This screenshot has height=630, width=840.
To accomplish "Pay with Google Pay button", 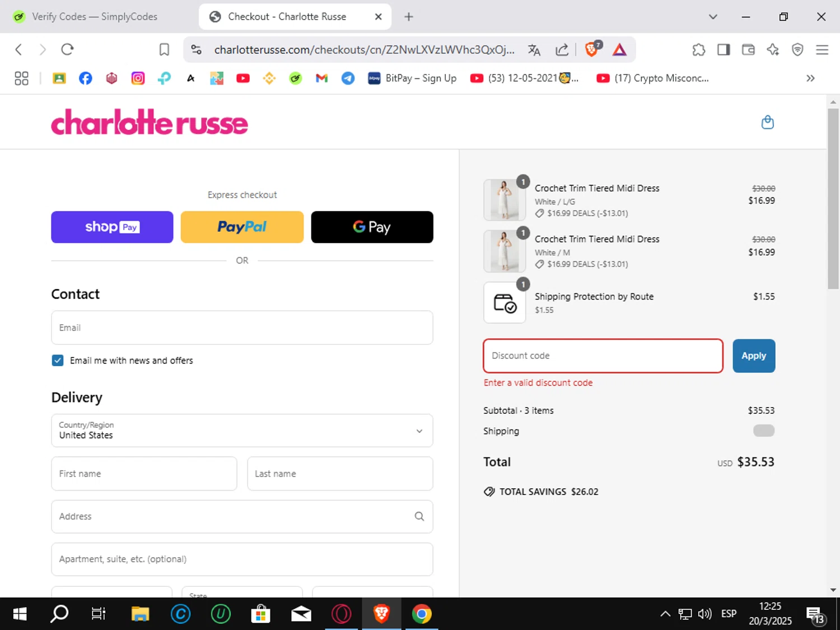I will [372, 227].
